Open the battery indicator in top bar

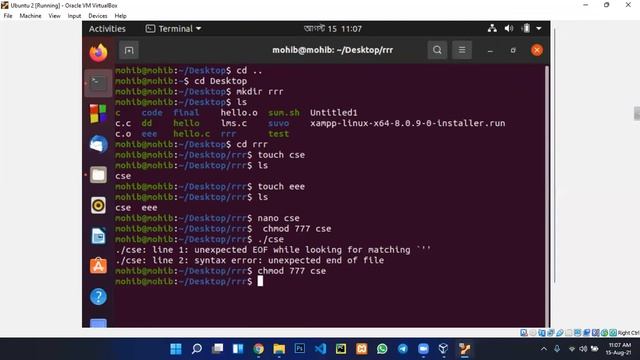pos(526,29)
